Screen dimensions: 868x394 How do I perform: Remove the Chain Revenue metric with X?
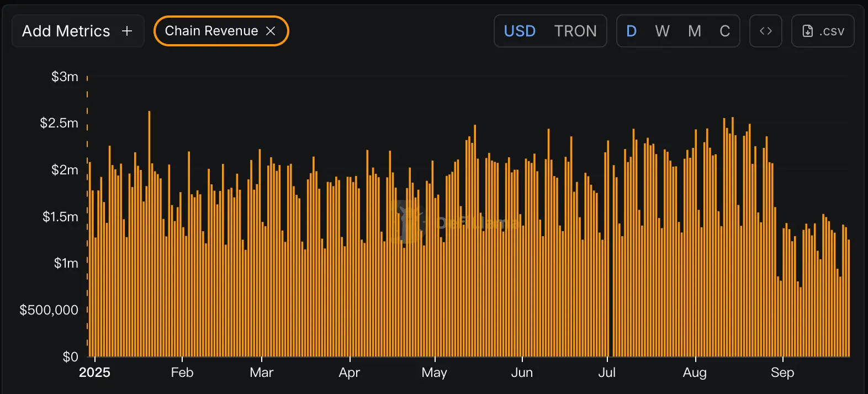[x=271, y=31]
